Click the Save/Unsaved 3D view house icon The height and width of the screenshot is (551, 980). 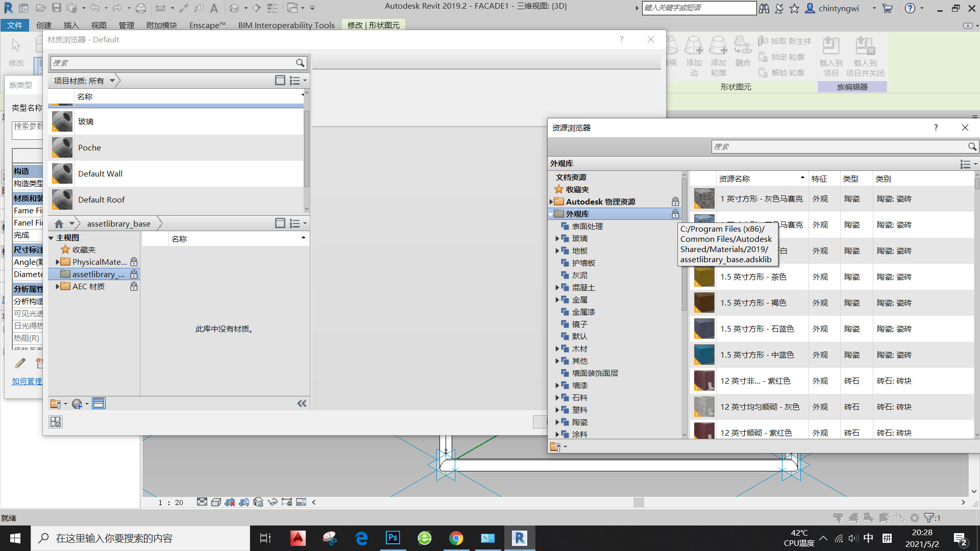coord(258,502)
